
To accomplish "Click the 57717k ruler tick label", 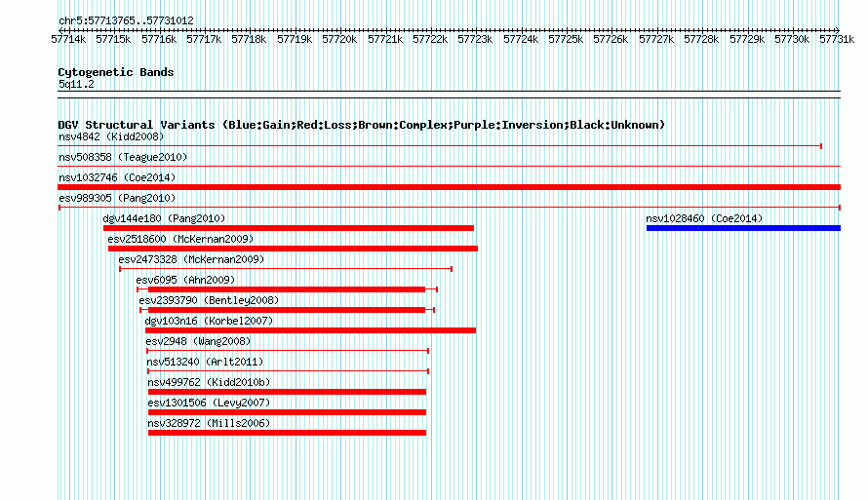I will pyautogui.click(x=204, y=39).
